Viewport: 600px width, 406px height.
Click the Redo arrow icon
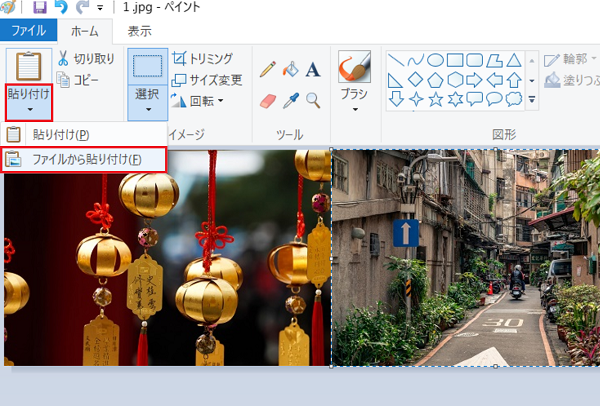pyautogui.click(x=82, y=7)
